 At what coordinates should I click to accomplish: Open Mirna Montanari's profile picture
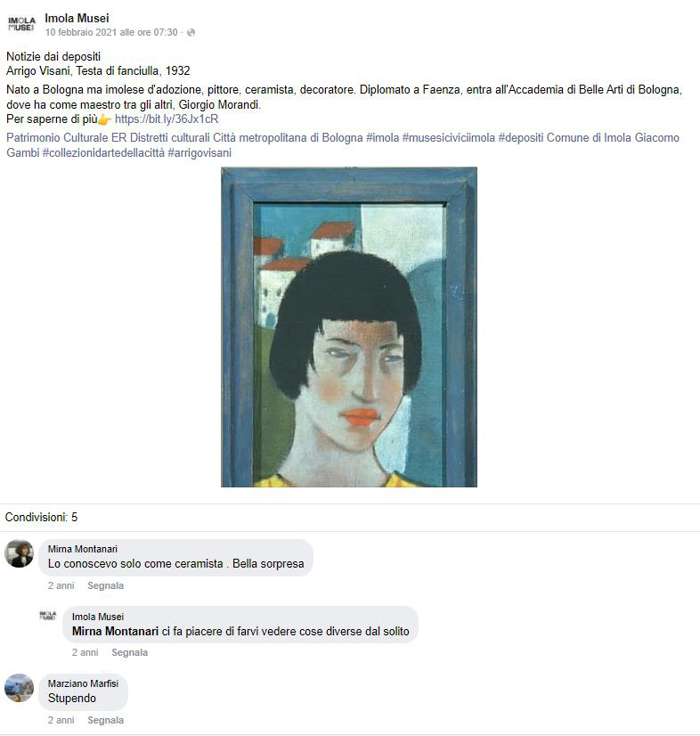click(20, 553)
